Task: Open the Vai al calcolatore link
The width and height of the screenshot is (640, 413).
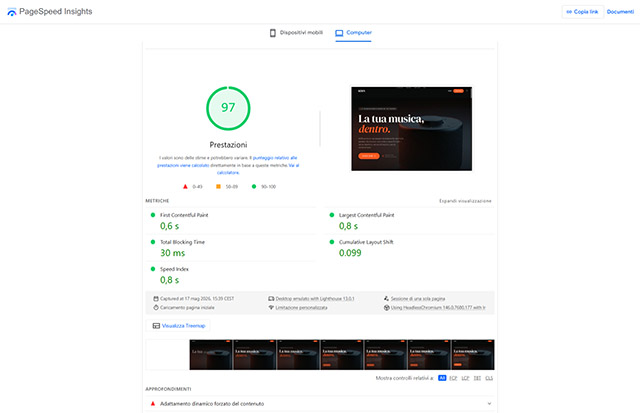Action: click(258, 169)
